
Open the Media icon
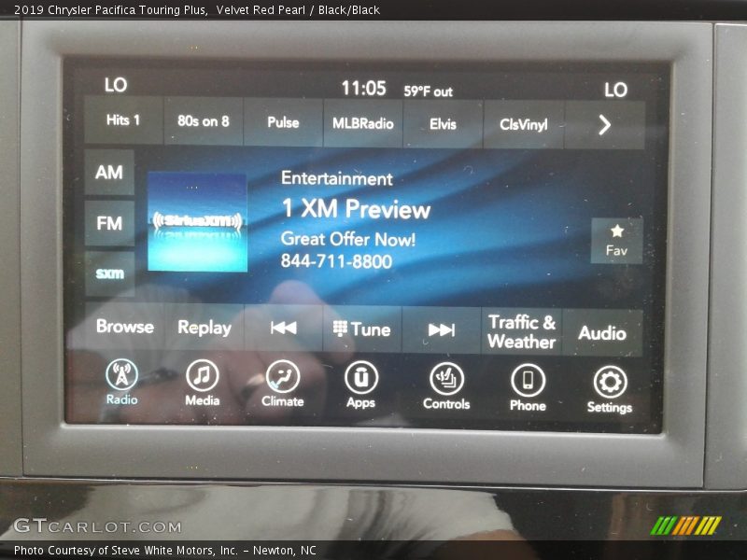pos(203,383)
